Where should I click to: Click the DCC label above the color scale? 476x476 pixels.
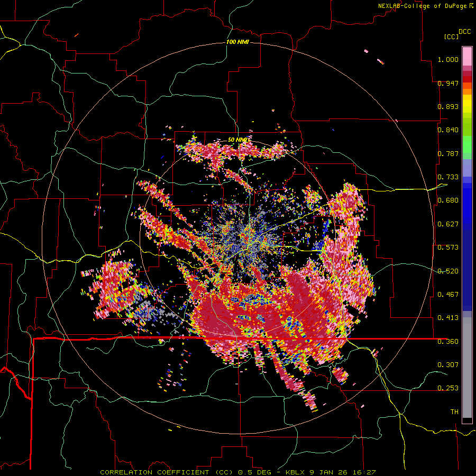tap(464, 32)
